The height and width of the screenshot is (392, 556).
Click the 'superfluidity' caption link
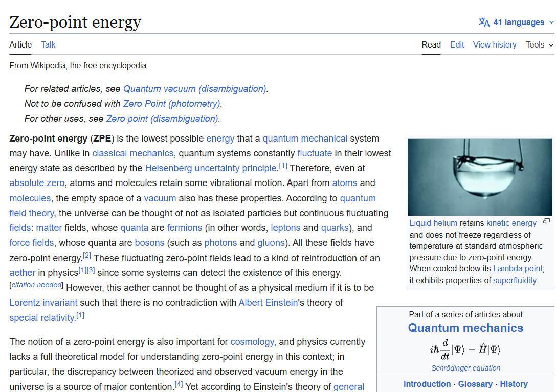[x=515, y=281]
